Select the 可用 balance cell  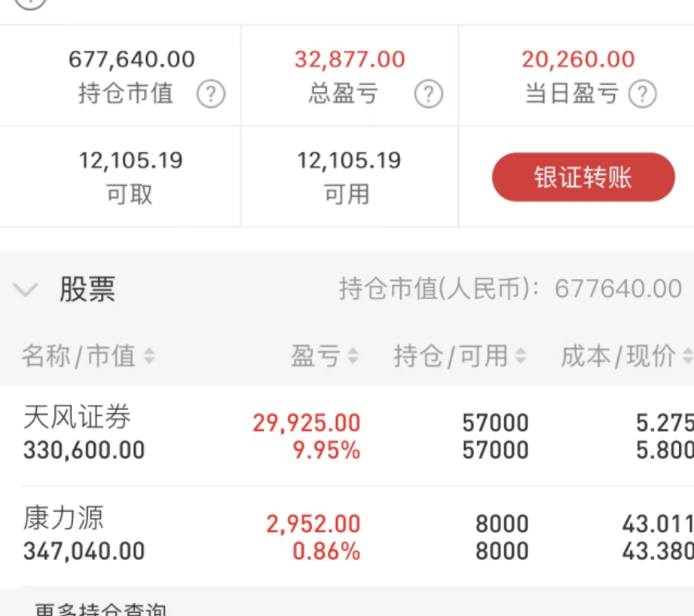point(349,177)
